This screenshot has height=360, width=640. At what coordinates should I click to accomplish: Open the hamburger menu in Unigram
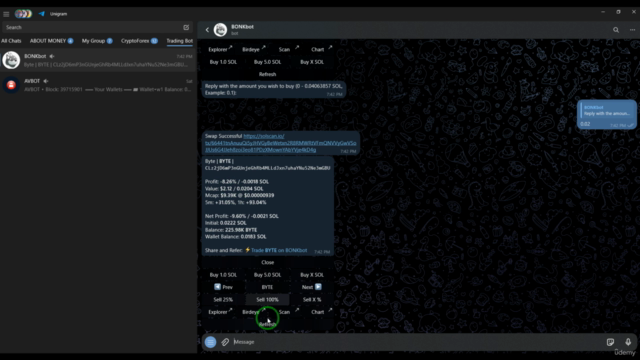(x=6, y=14)
